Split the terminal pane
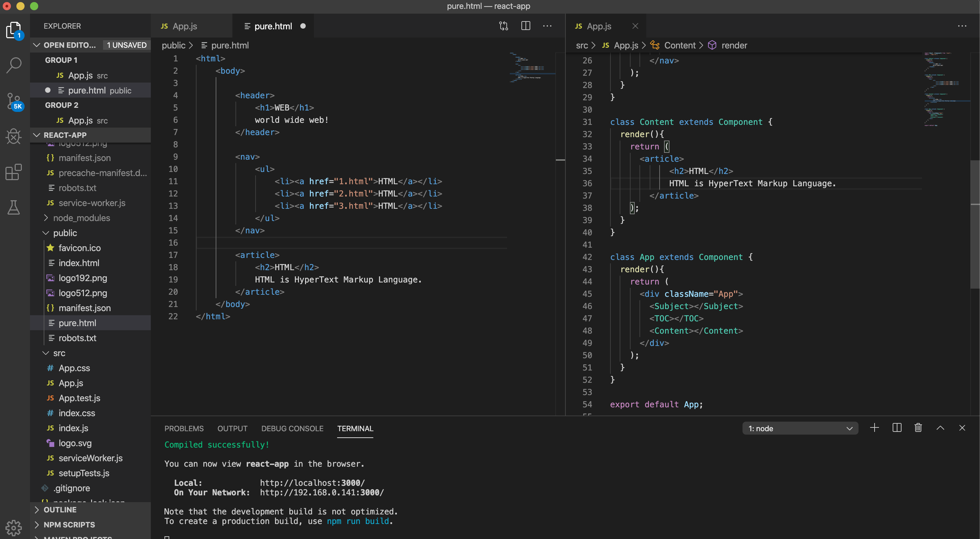Image resolution: width=980 pixels, height=539 pixels. click(897, 428)
